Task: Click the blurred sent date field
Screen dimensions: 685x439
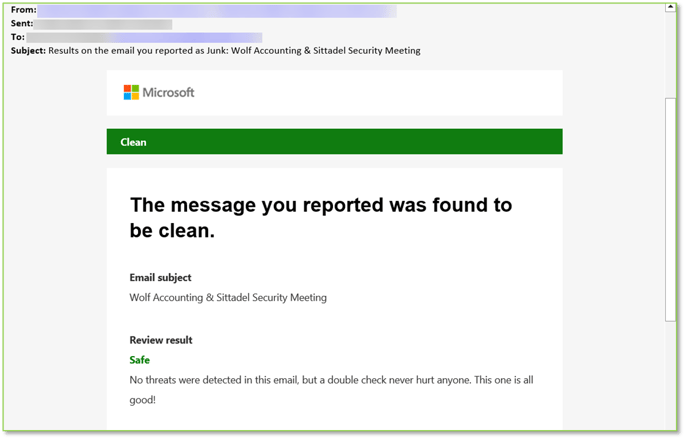Action: point(103,24)
